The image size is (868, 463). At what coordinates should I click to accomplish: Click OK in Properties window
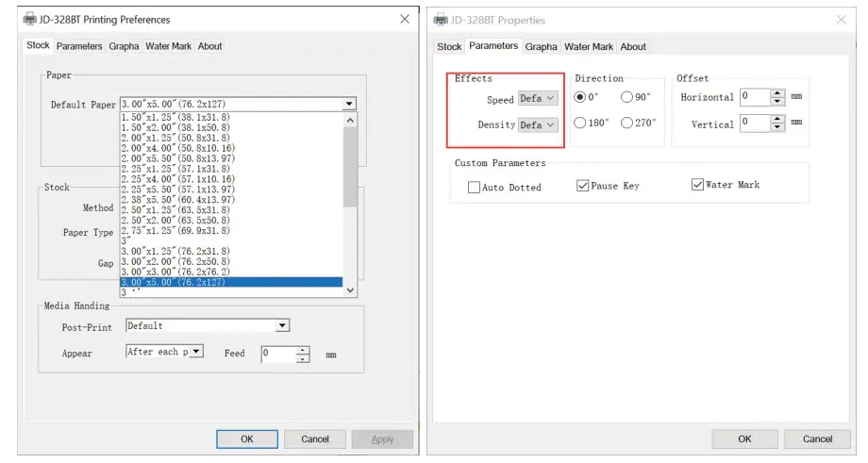coord(744,439)
